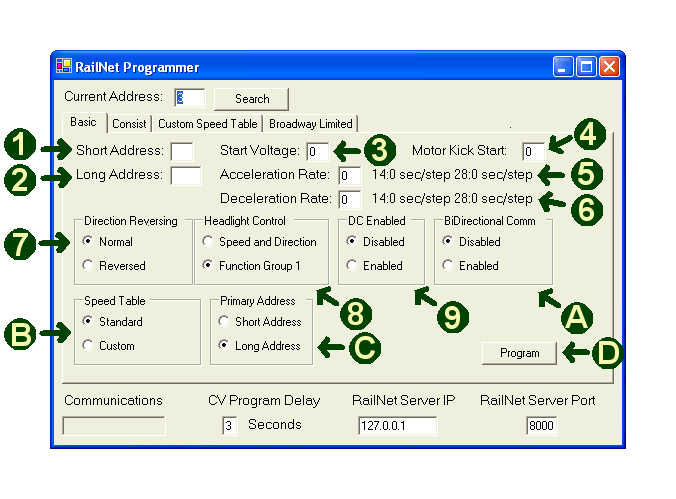The height and width of the screenshot is (499, 676).
Task: Click the 'RailNet Server Port' label
Action: (537, 401)
